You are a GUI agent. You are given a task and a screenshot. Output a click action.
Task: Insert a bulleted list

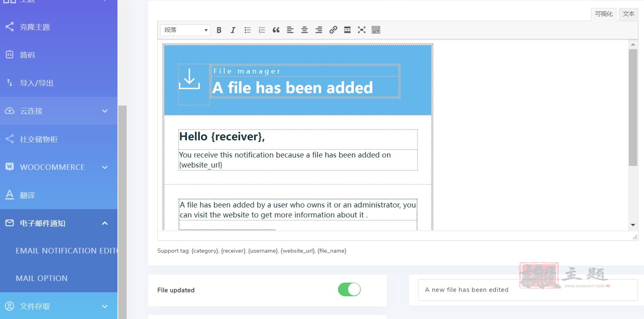point(247,30)
